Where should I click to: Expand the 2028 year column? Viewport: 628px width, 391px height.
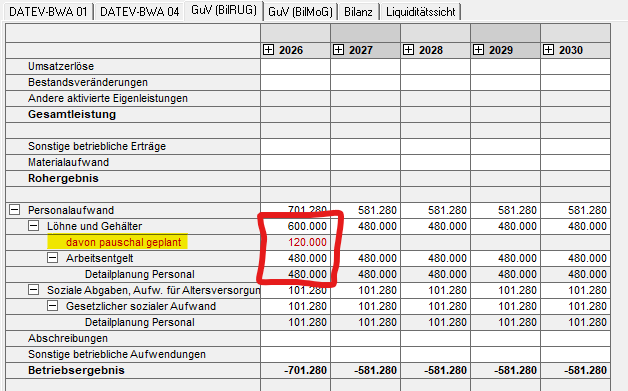tap(409, 50)
